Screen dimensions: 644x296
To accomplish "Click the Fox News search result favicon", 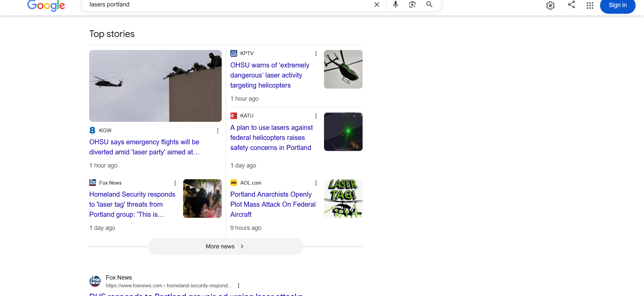I will pos(95,281).
